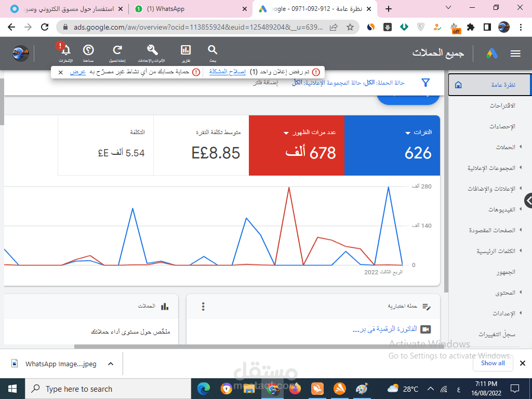Screen dimensions: 532x399
Task: Click the campaigns bar chart card icon
Action: 165,307
